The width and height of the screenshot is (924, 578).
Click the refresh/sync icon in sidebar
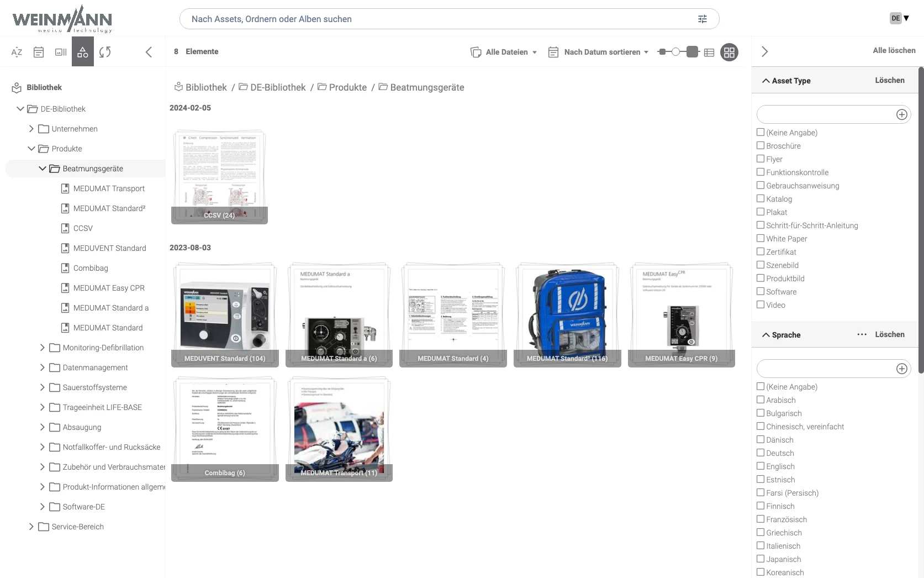tap(105, 52)
